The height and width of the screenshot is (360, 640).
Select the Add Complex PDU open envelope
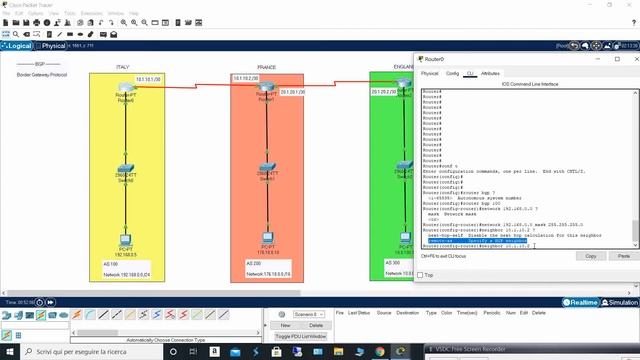(114, 34)
